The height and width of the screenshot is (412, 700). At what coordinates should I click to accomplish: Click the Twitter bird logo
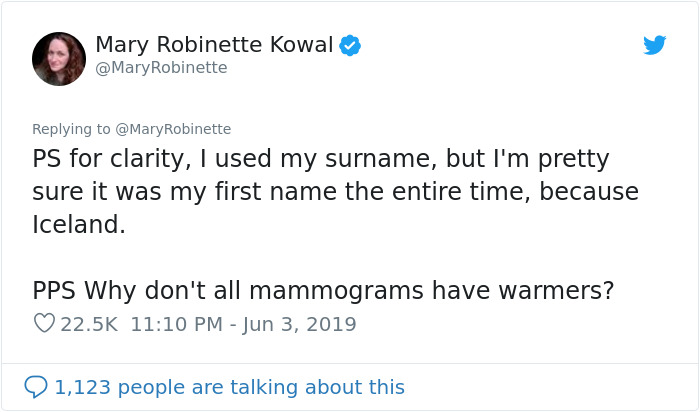[654, 45]
